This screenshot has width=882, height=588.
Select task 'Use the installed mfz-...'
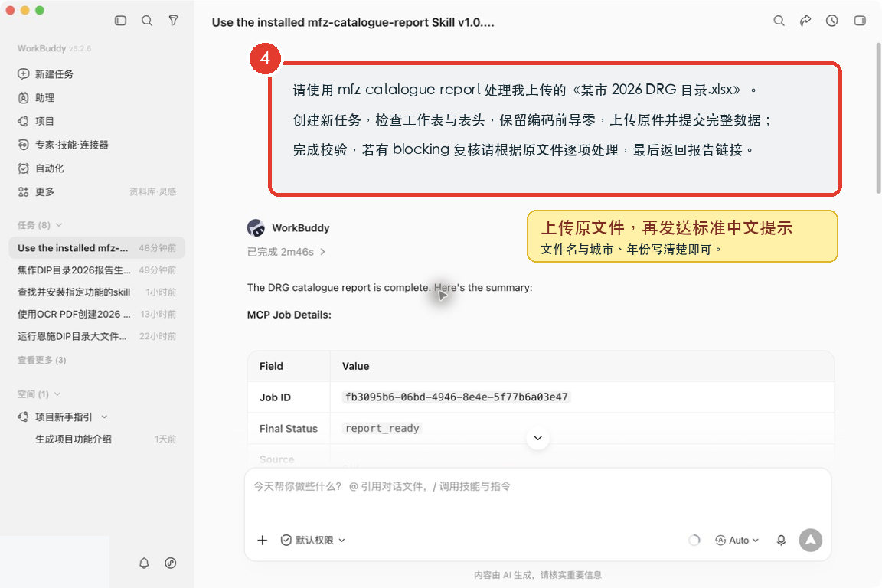96,247
